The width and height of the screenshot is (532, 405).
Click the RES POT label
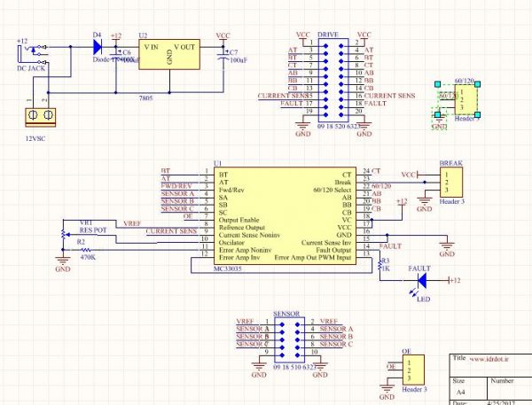tap(93, 230)
